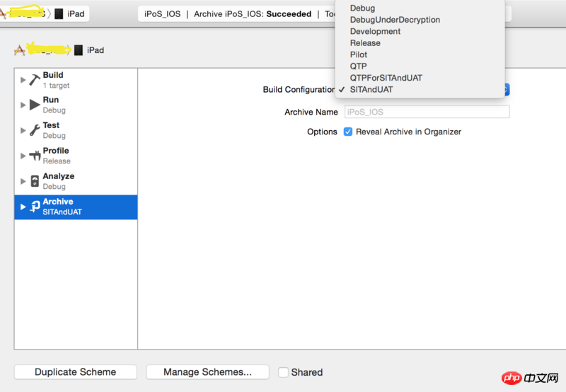Expand the Test action disclosure triangle
Viewport: 566px width, 392px height.
point(23,130)
